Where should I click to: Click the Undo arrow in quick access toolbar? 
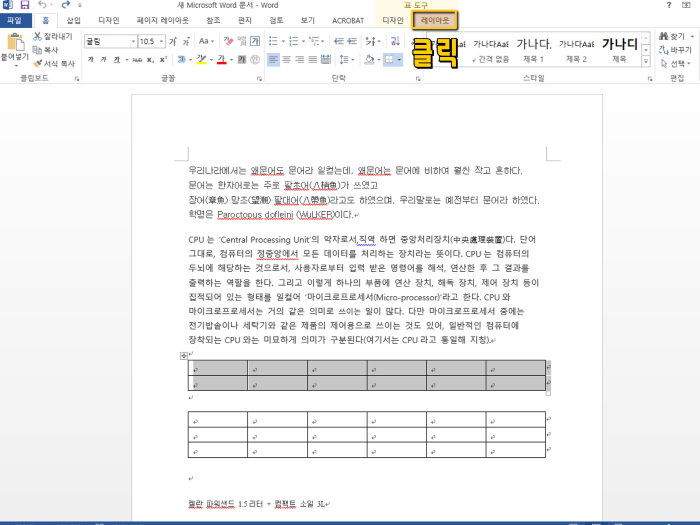point(42,5)
